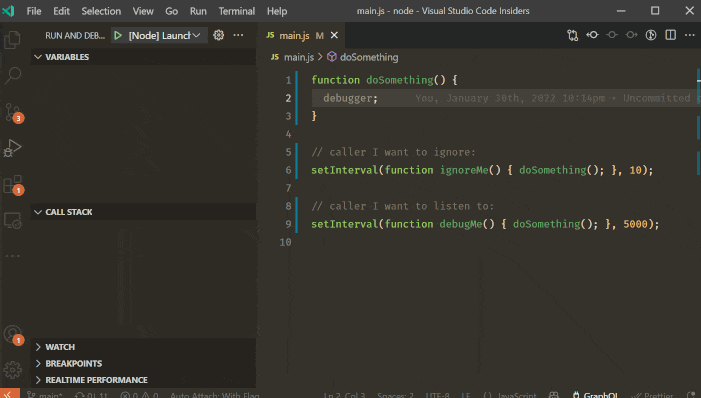Open the Terminal menu
701x398 pixels.
click(236, 11)
